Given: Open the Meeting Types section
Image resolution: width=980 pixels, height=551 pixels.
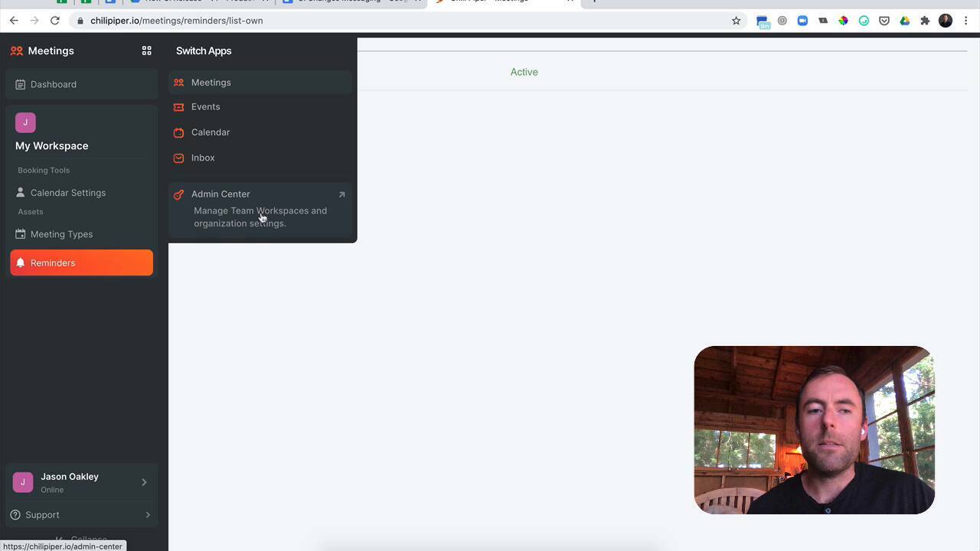Looking at the screenshot, I should 61,234.
